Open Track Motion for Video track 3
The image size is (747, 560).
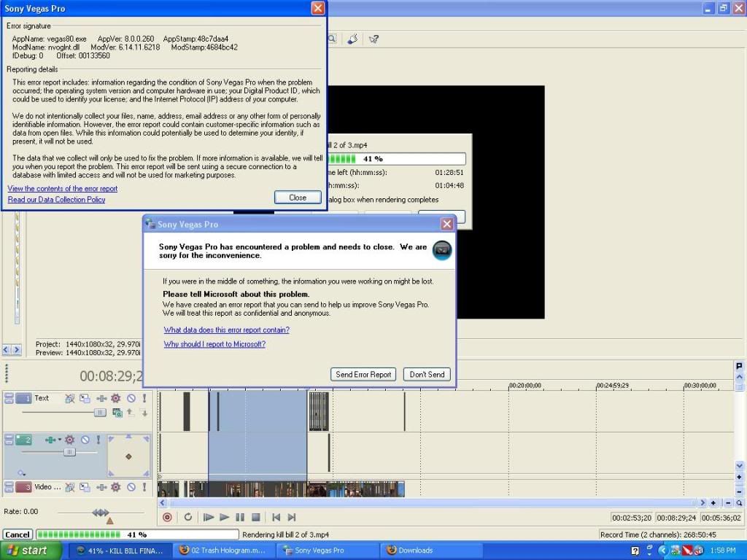point(85,486)
